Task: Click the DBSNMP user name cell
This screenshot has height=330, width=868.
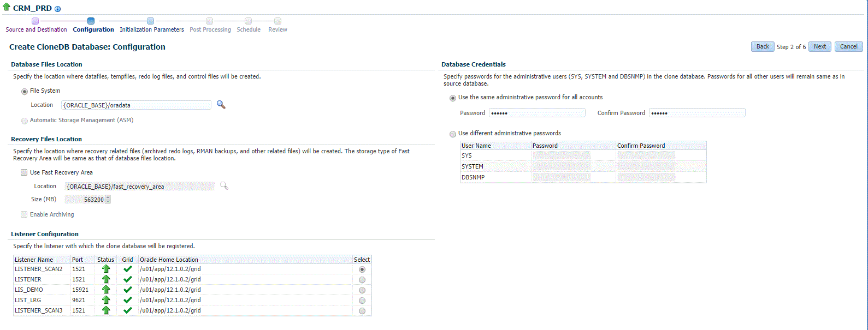Action: tap(496, 177)
